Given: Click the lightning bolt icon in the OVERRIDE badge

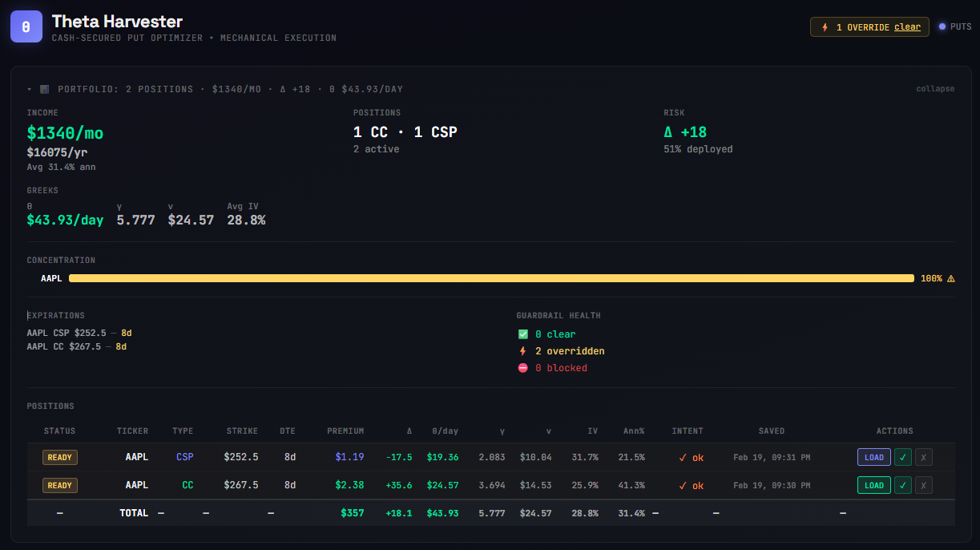Looking at the screenshot, I should (x=825, y=26).
